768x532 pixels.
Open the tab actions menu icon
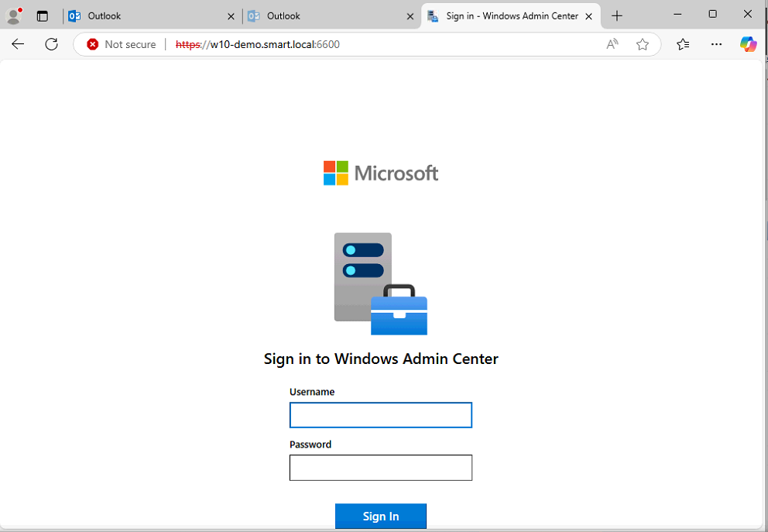pos(43,16)
